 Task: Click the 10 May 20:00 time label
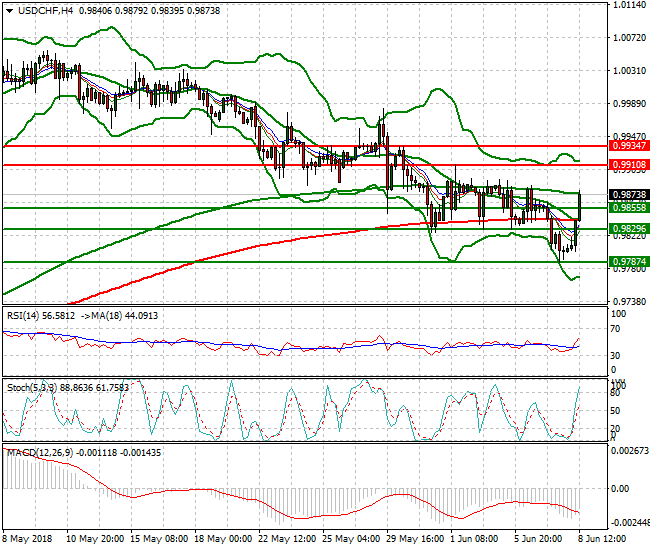point(95,539)
